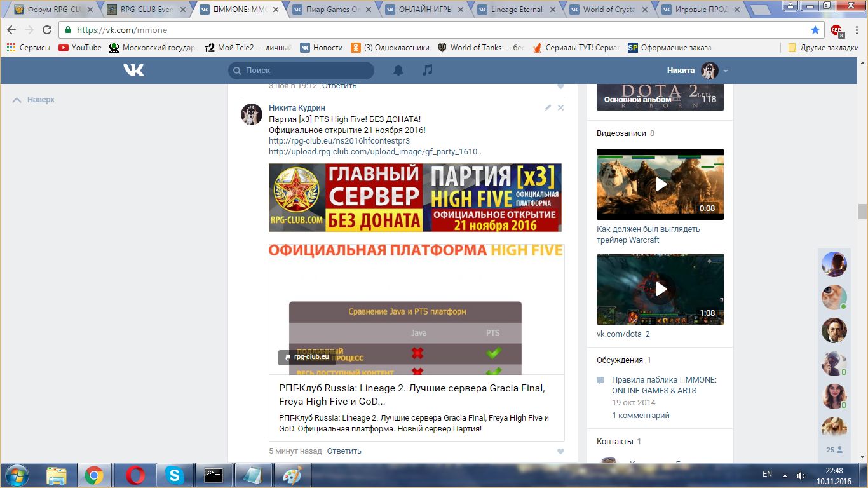This screenshot has width=868, height=488.
Task: Open the Мой Tele2 bookmark
Action: pos(248,48)
